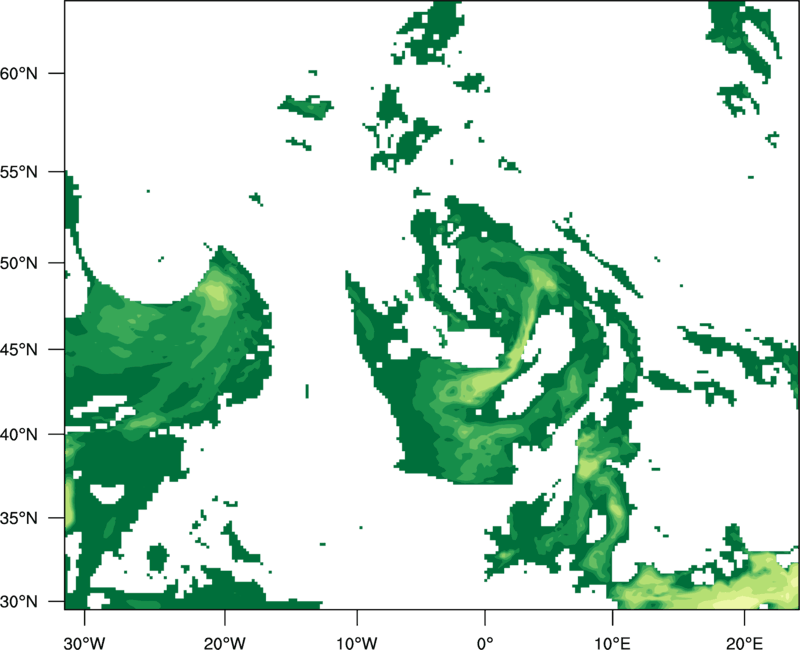Click the 20°E longitude label

pos(744,643)
